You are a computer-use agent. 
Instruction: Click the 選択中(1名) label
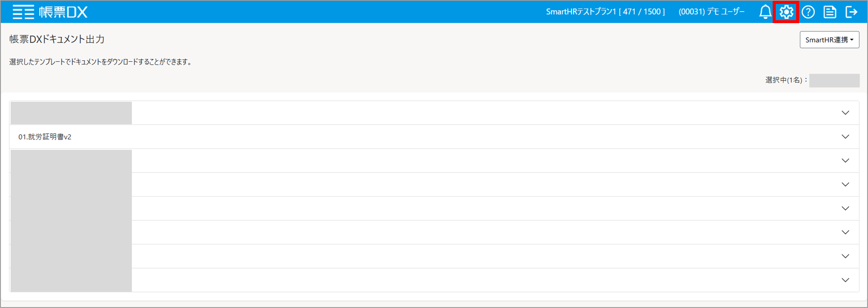786,80
